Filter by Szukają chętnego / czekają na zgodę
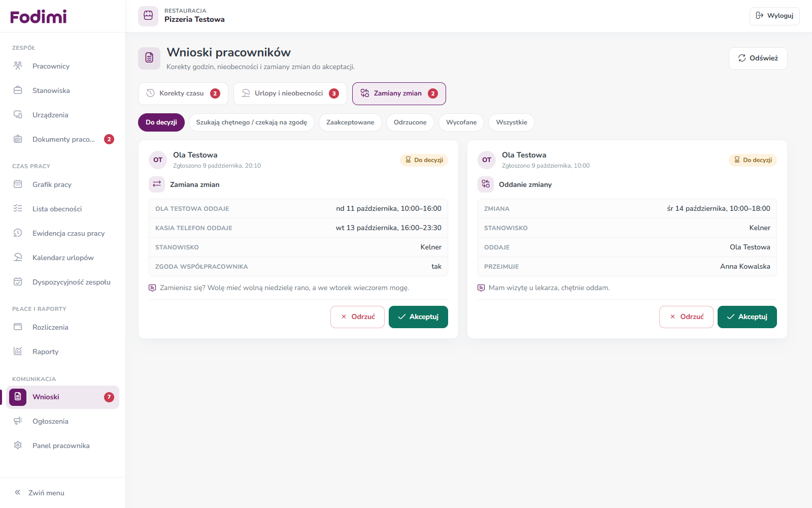The height and width of the screenshot is (508, 812). (252, 122)
